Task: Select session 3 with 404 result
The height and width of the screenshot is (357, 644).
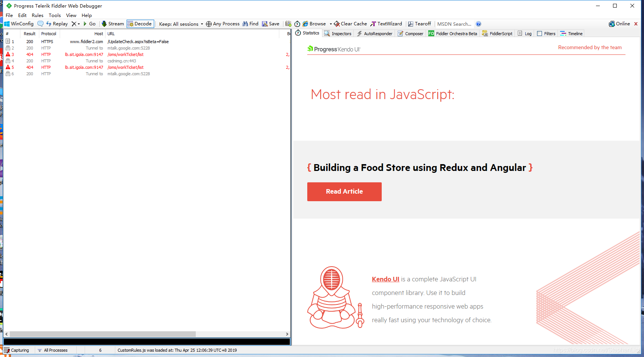Action: (147, 54)
